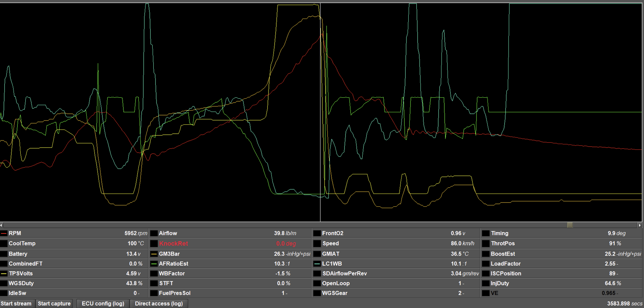The width and height of the screenshot is (644, 308).
Task: Click the graph scrollbar left arrow
Action: [2, 225]
